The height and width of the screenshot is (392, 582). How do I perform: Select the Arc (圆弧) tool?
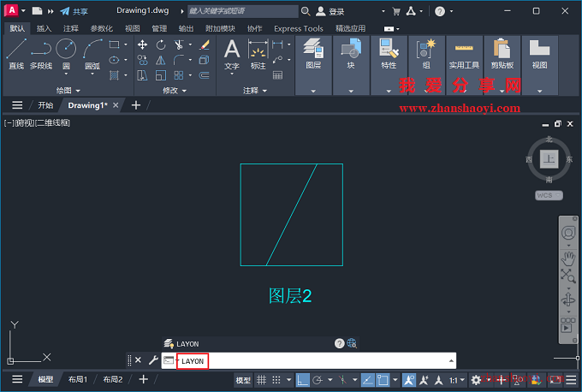[x=92, y=53]
